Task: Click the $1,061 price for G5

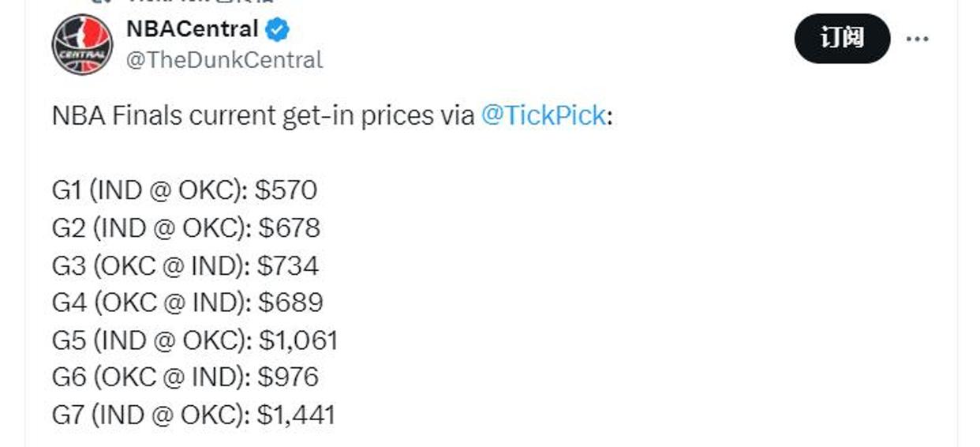Action: [298, 340]
